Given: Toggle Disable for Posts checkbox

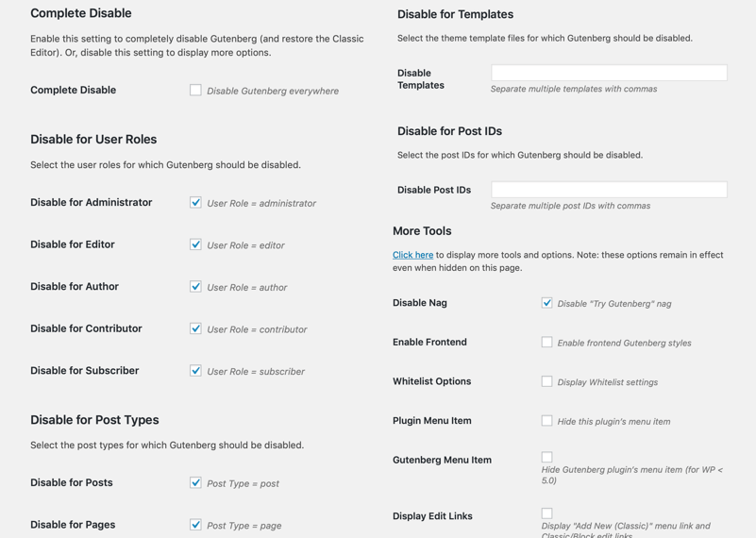Looking at the screenshot, I should click(195, 482).
